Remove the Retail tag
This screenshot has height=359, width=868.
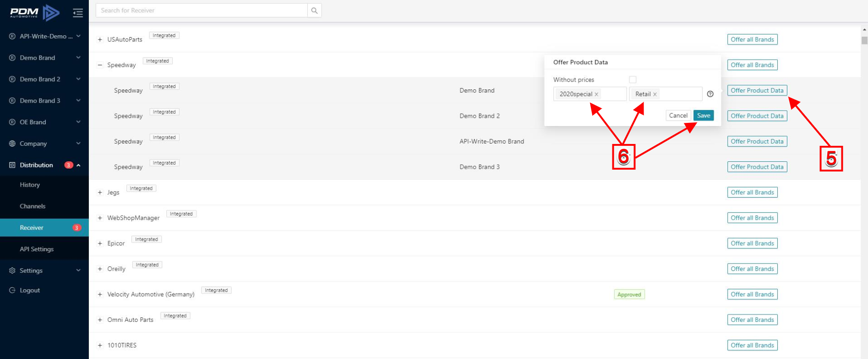click(655, 94)
